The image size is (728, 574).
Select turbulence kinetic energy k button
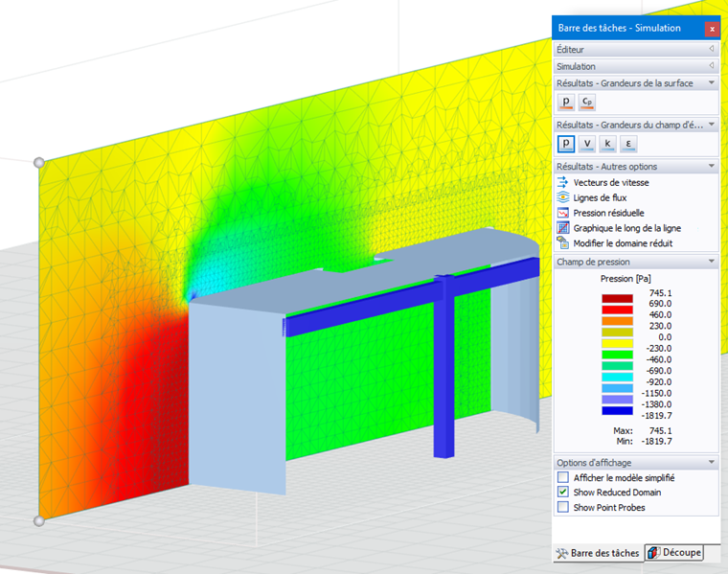[607, 144]
